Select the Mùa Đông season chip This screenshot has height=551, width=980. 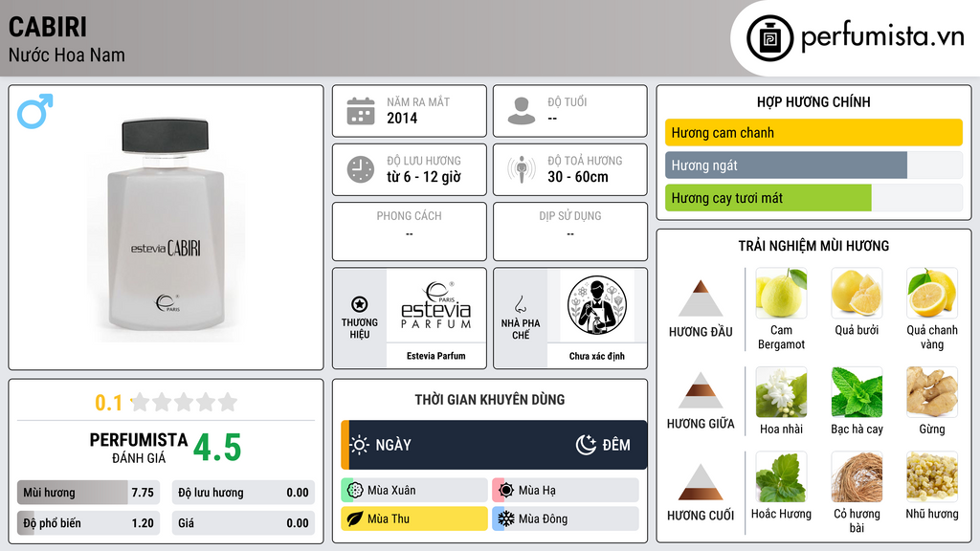tap(566, 518)
